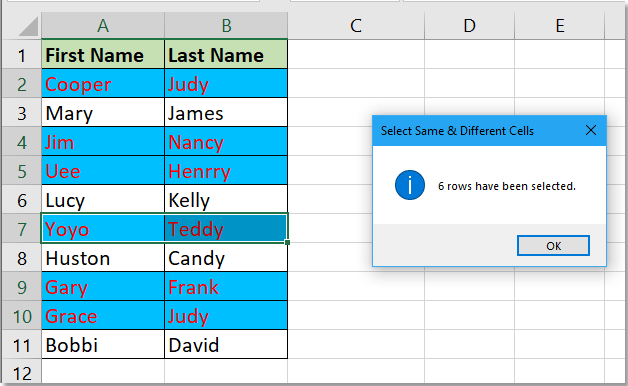Select the cell containing Frank
The height and width of the screenshot is (386, 628).
226,287
